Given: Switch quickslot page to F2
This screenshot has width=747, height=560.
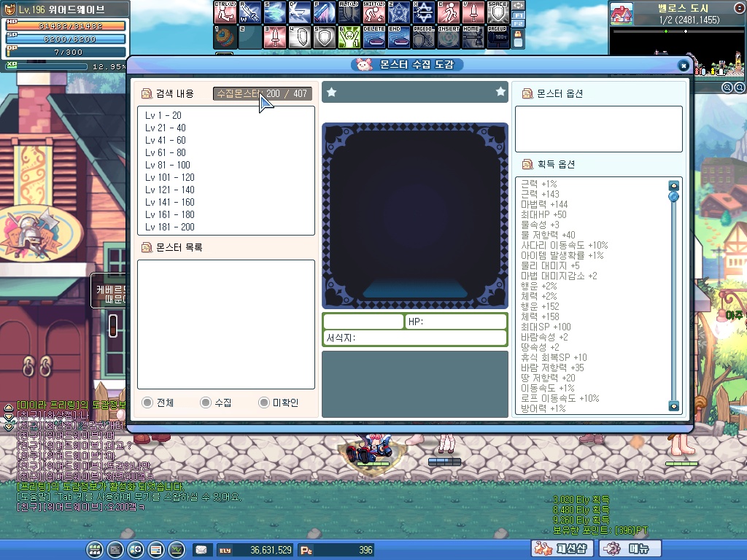Looking at the screenshot, I should point(518,24).
